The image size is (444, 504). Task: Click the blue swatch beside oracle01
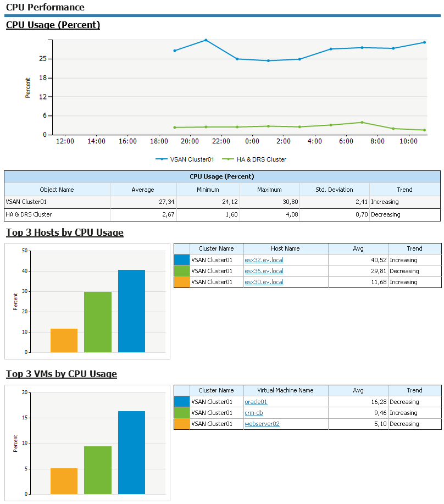coord(181,402)
